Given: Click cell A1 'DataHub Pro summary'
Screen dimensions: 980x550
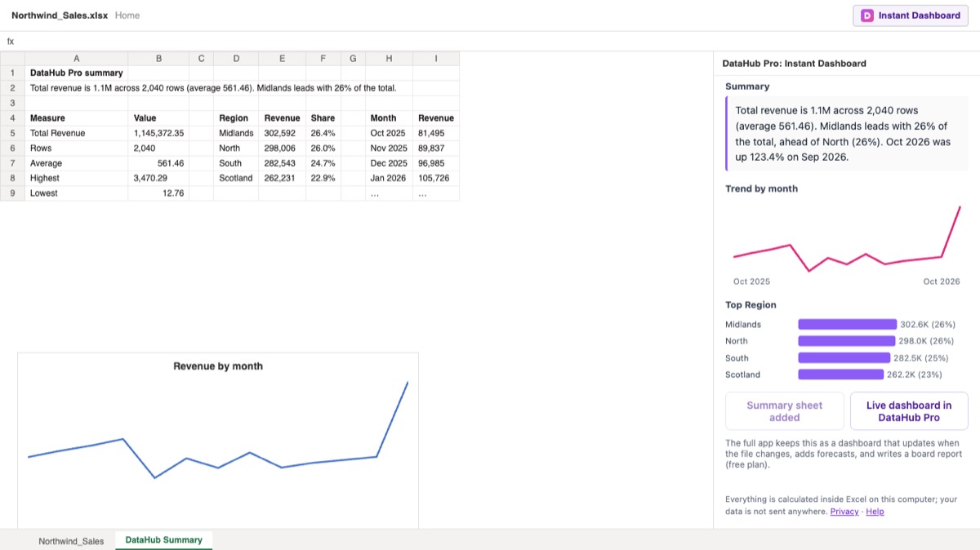Looking at the screenshot, I should point(77,73).
